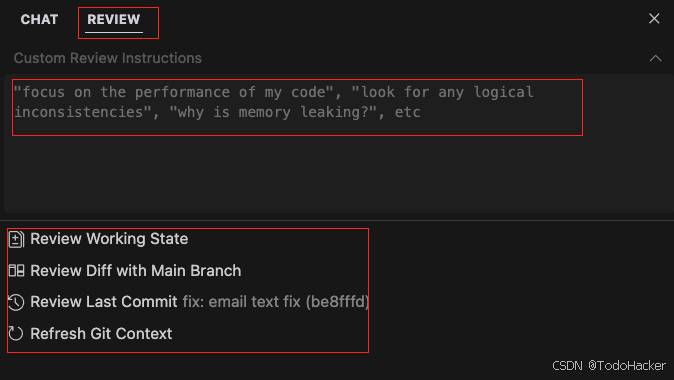This screenshot has height=380, width=674.
Task: Click the divider line above the review actions
Action: (337, 221)
